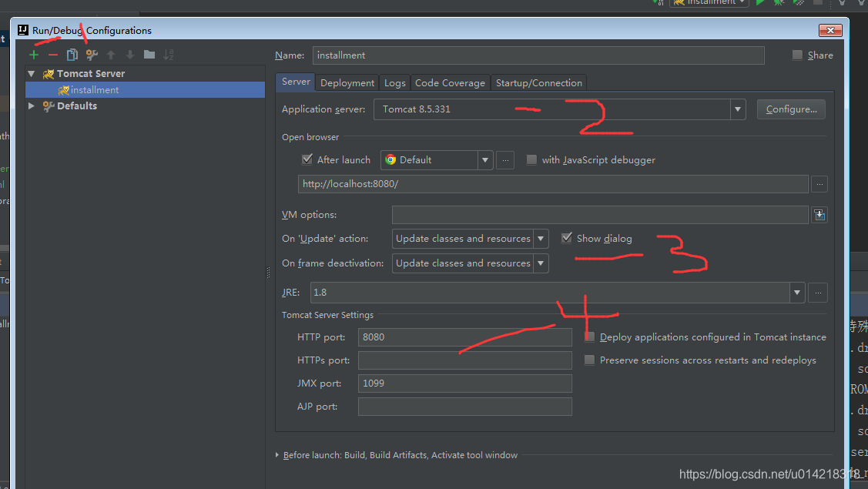Add a new configuration with the plus icon
Image resolution: width=868 pixels, height=489 pixels.
(34, 55)
